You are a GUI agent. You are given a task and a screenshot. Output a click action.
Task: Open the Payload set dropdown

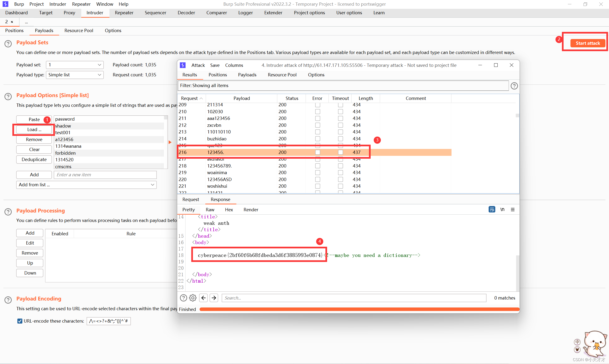click(x=75, y=65)
